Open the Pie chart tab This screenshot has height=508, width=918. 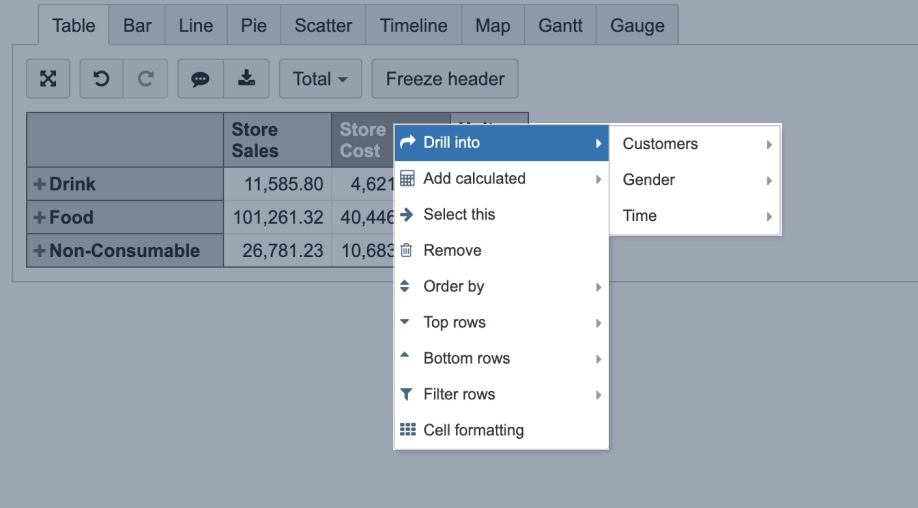pyautogui.click(x=254, y=26)
